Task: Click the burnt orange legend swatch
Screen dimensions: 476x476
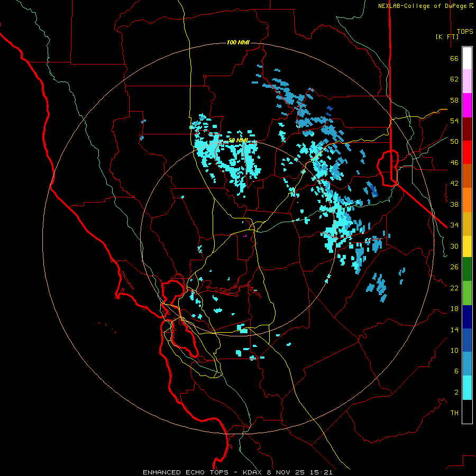Action: click(467, 176)
